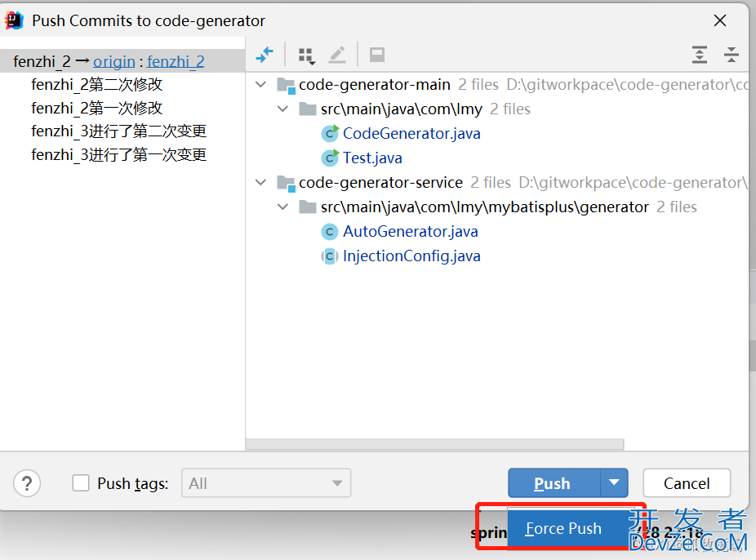Open help with the question mark button
Screen dimensions: 756x560
27,483
